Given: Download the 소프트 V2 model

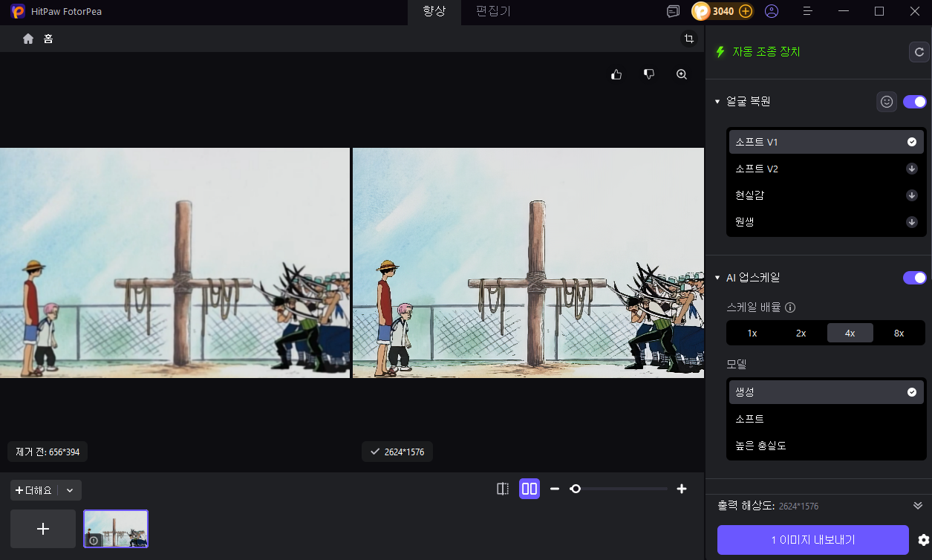Looking at the screenshot, I should [912, 169].
